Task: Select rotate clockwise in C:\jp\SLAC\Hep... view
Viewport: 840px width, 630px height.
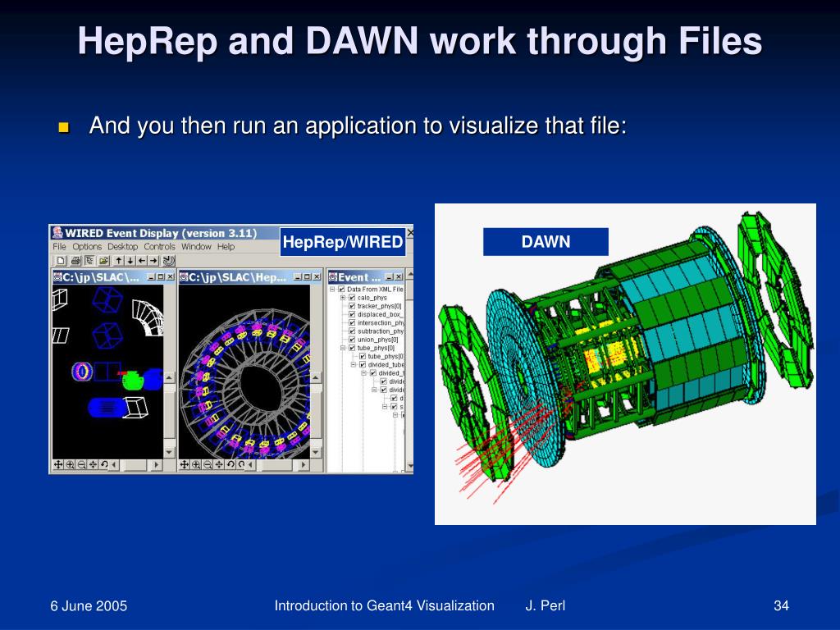Action: 241,464
